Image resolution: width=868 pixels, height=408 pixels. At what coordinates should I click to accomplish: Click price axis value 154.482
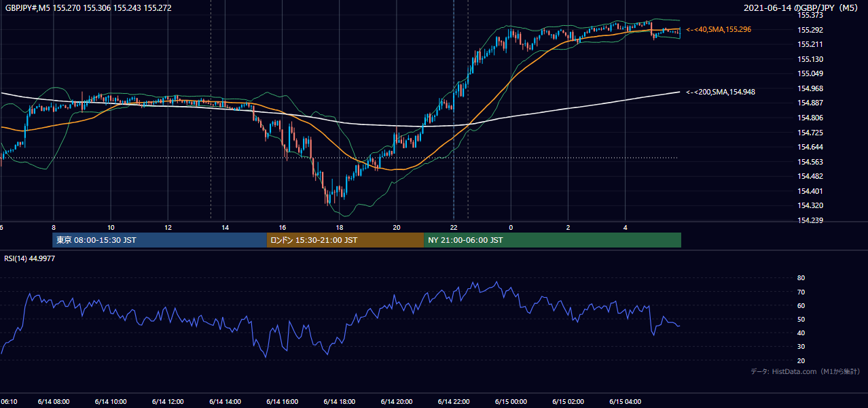pyautogui.click(x=810, y=176)
